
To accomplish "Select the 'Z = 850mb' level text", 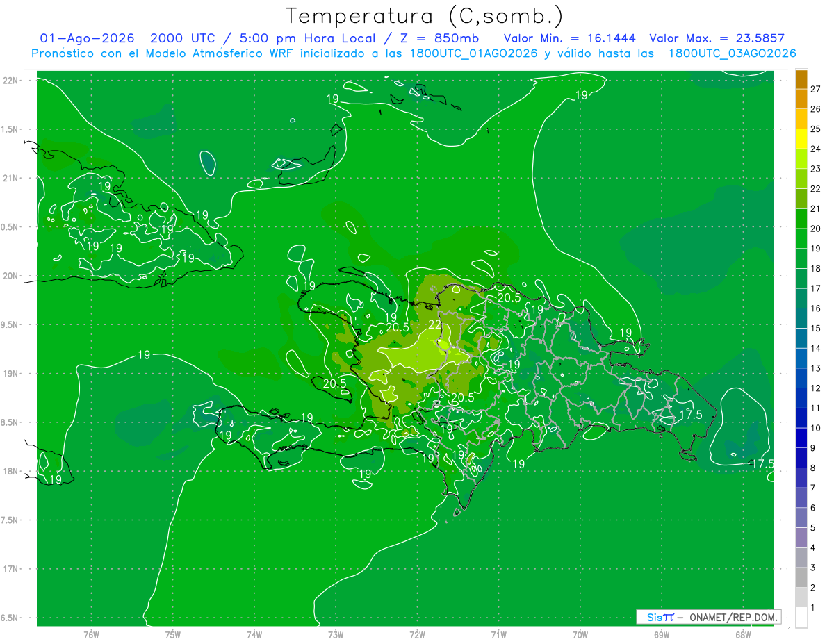I will pos(437,38).
